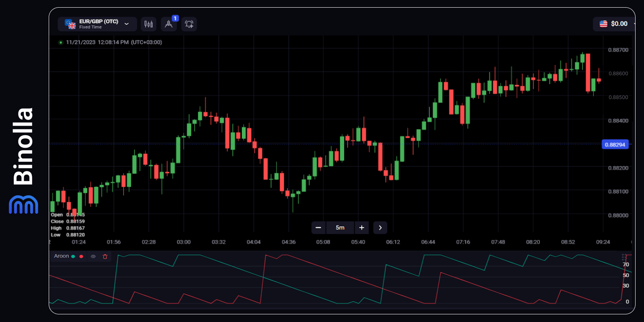Screen dimensions: 644x322
Task: Click the 0.88700 price axis label
Action: pos(618,50)
